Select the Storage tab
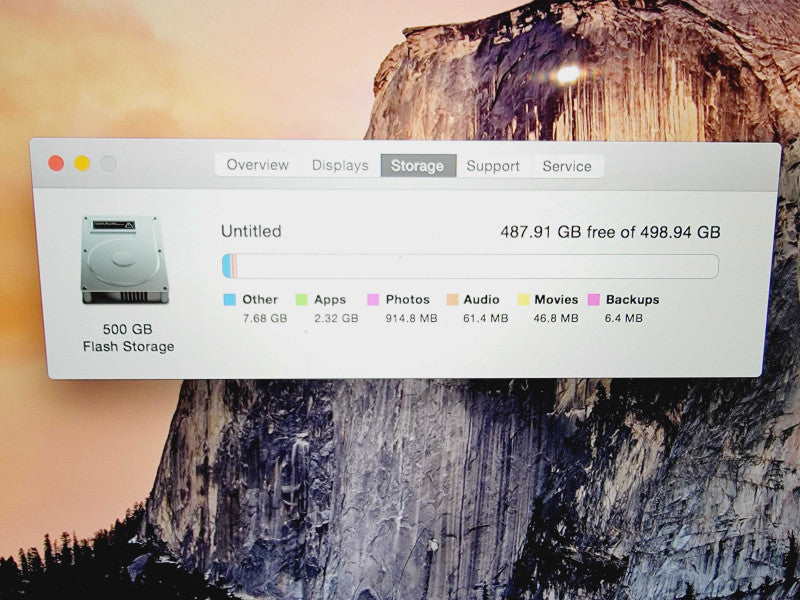The image size is (800, 600). 418,166
